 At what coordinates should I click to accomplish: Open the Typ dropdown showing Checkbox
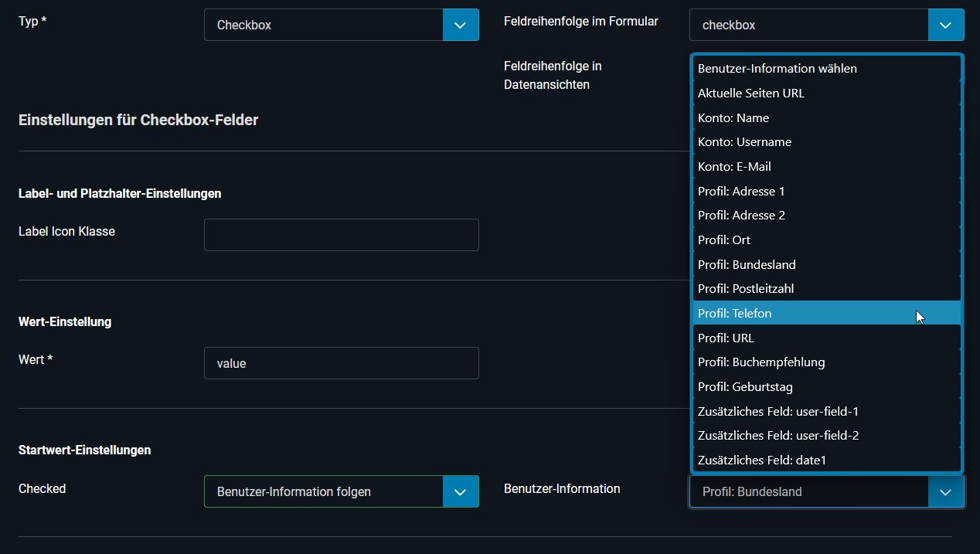pos(341,25)
